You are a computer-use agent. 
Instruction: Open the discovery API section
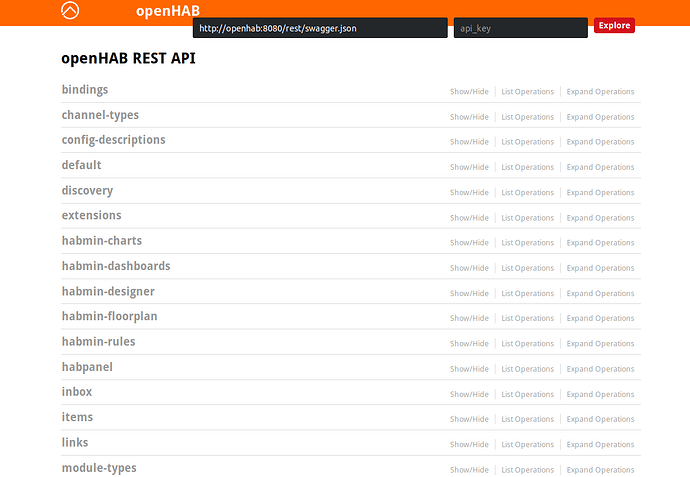coord(88,191)
